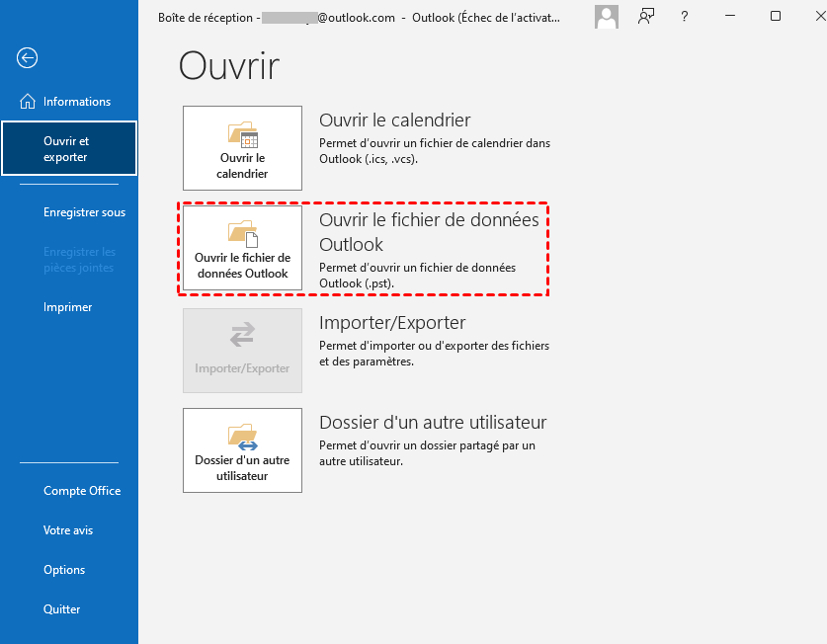Minimize the Outlook window
The width and height of the screenshot is (827, 644).
730,16
